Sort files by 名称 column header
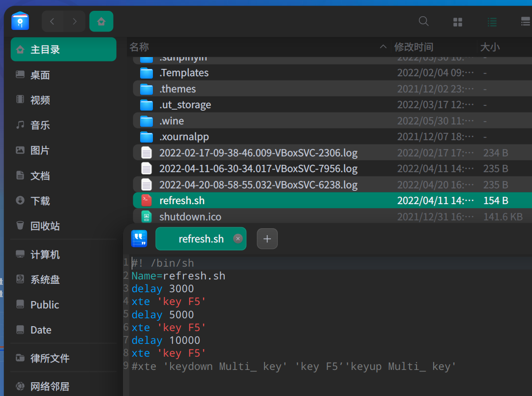Viewport: 532px width, 396px height. coord(140,47)
